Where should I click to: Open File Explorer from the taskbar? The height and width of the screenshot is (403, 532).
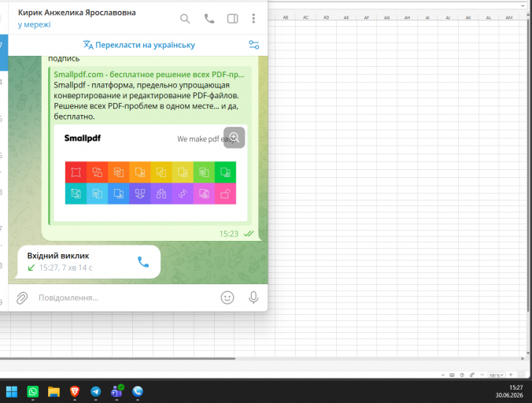[x=54, y=391]
